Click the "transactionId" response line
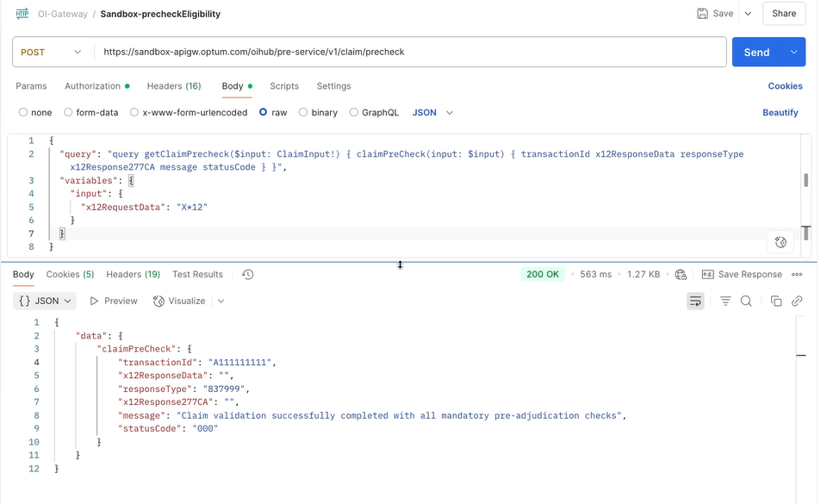Image resolution: width=827 pixels, height=504 pixels. coord(197,362)
